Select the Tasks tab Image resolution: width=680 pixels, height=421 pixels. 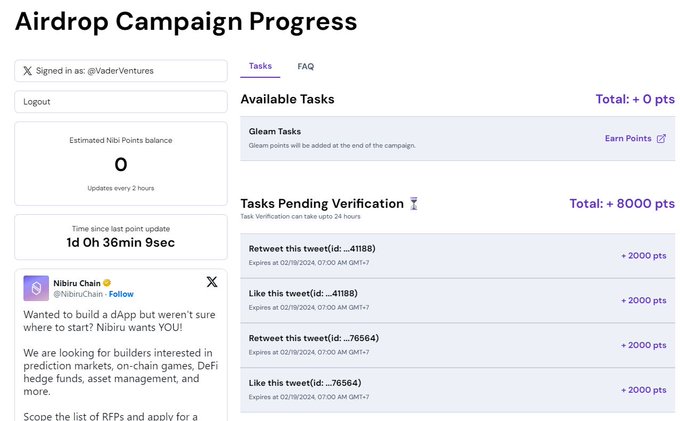click(260, 66)
